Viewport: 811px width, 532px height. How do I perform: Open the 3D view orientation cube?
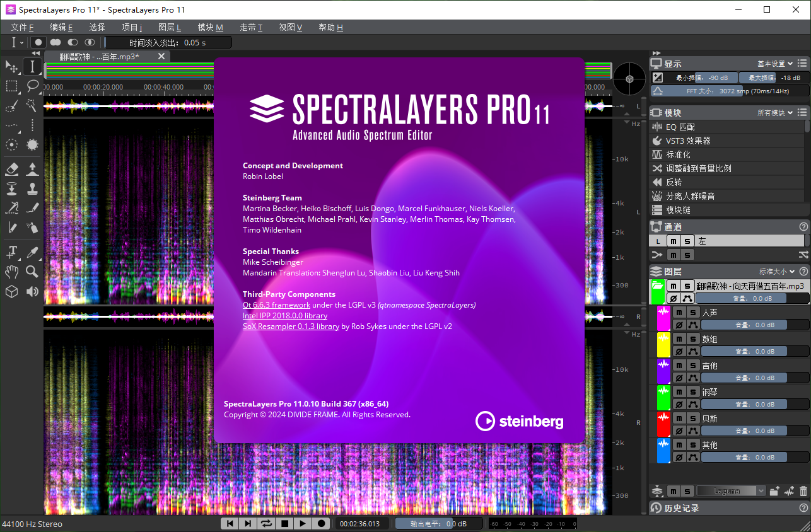(629, 79)
